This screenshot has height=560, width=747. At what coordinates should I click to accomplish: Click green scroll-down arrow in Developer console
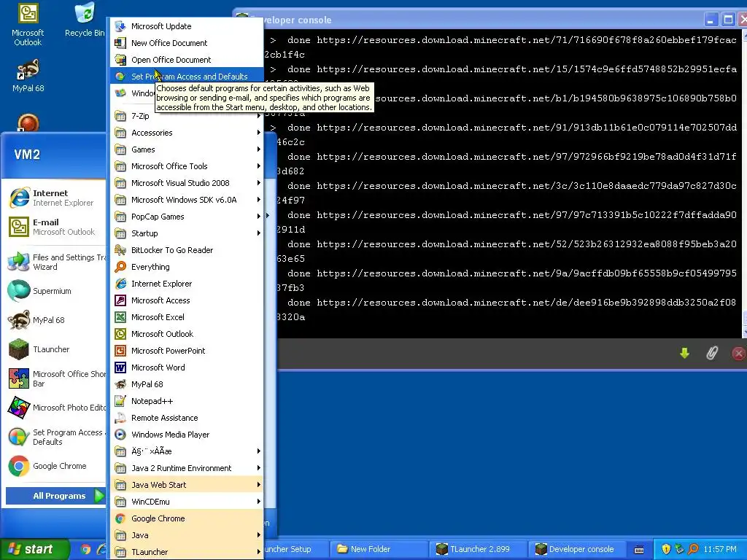coord(684,353)
